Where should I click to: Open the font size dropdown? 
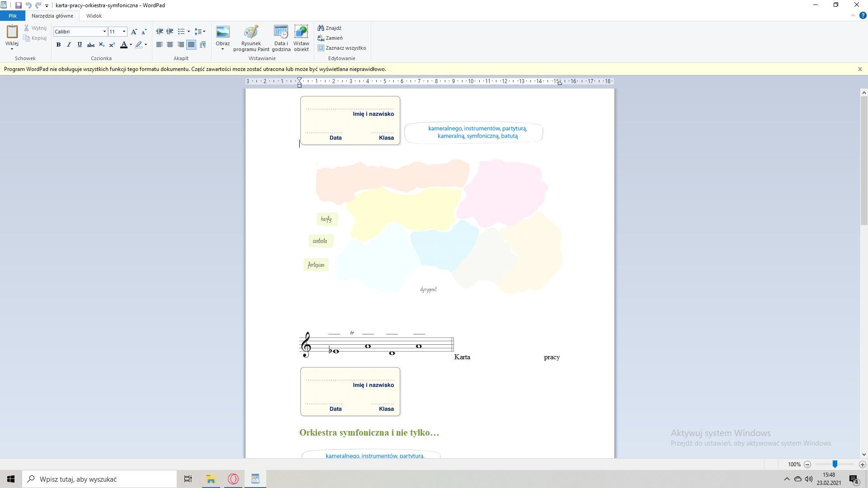pyautogui.click(x=124, y=32)
